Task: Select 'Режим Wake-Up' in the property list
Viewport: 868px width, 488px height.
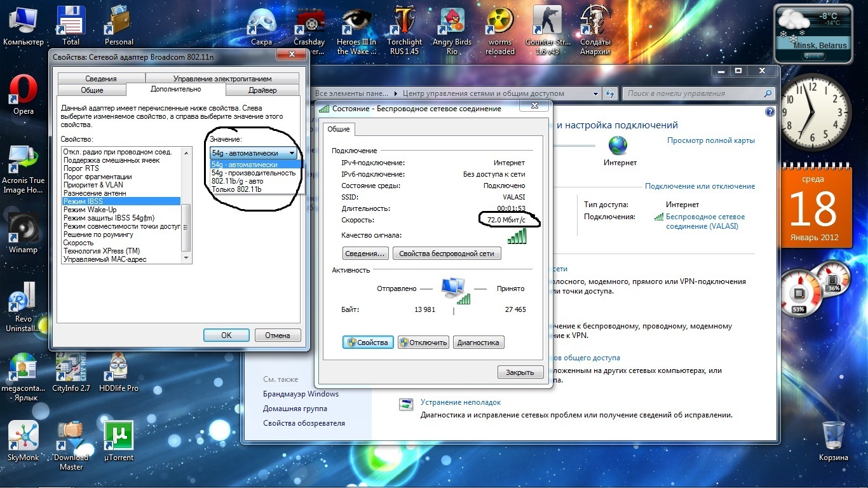Action: 90,210
